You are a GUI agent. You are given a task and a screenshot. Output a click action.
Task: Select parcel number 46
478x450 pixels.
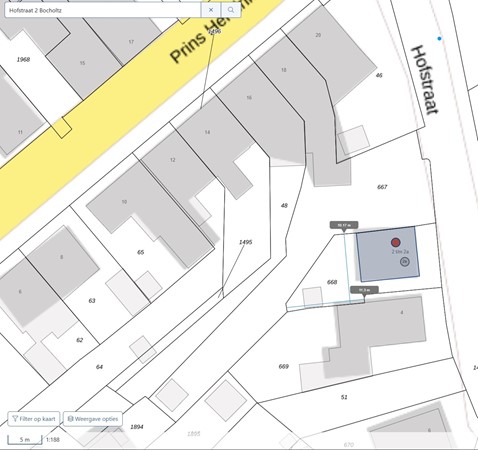[379, 75]
